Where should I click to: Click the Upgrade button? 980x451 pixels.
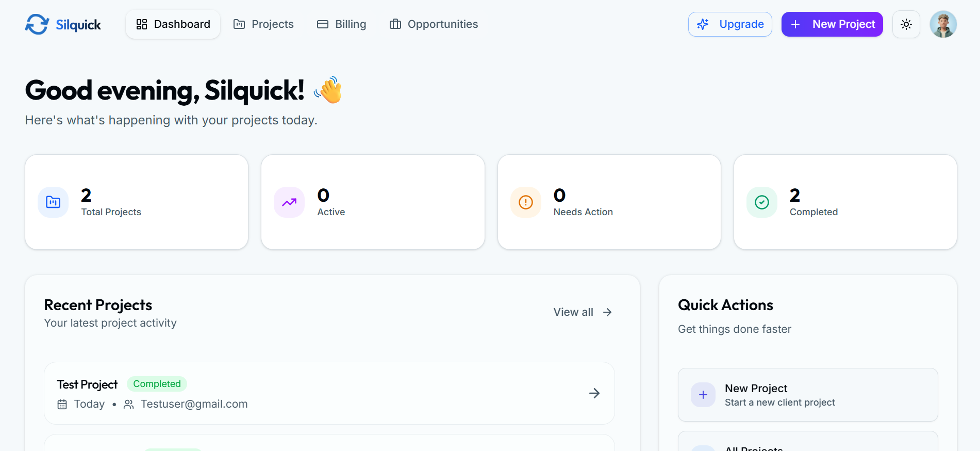(x=730, y=24)
